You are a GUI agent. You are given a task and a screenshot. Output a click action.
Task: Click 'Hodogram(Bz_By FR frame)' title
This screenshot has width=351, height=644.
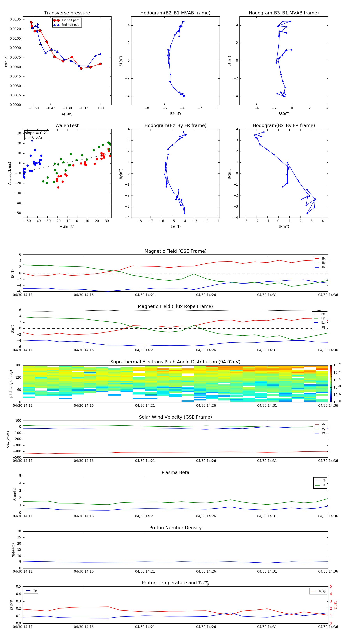[175, 125]
